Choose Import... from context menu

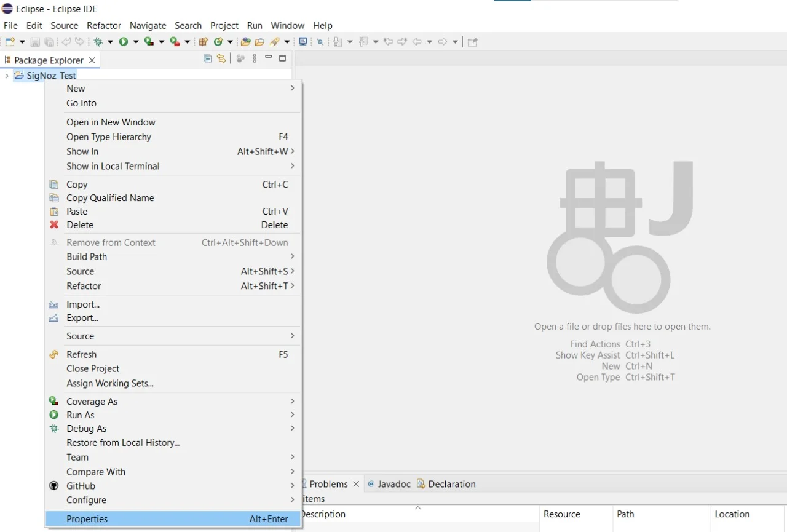pos(173,304)
